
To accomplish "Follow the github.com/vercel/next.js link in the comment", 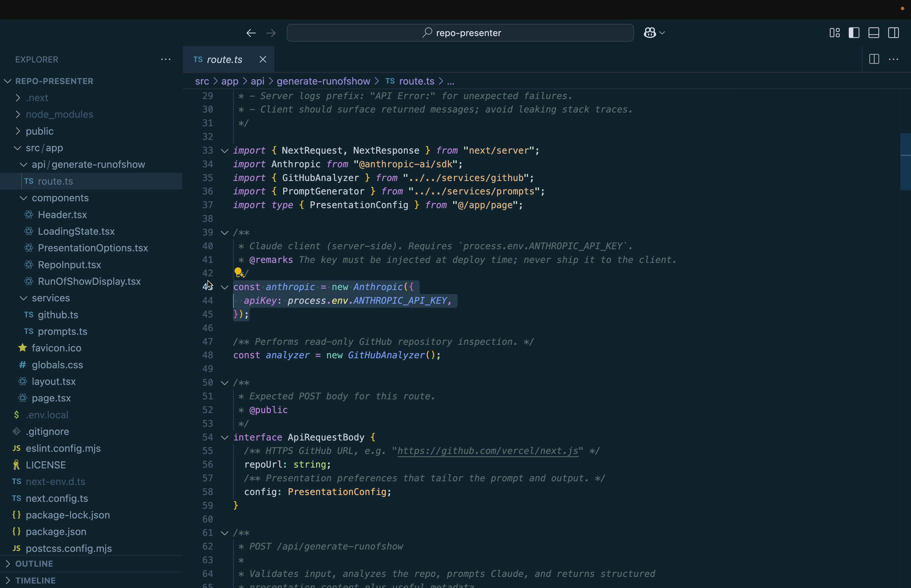I will [488, 451].
